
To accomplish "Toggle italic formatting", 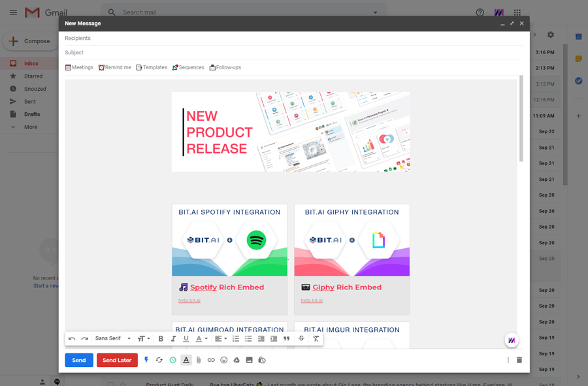I will click(x=172, y=339).
